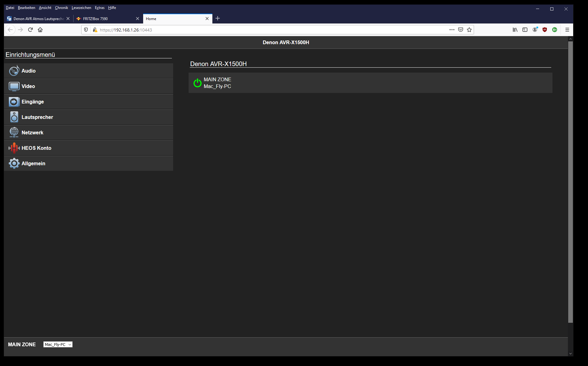Reload the current page

pos(30,30)
